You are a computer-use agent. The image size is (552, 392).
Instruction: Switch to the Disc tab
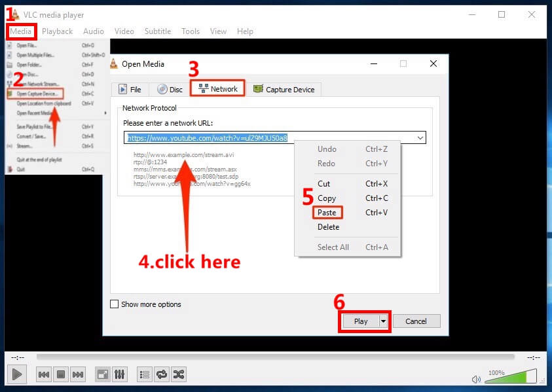(170, 90)
